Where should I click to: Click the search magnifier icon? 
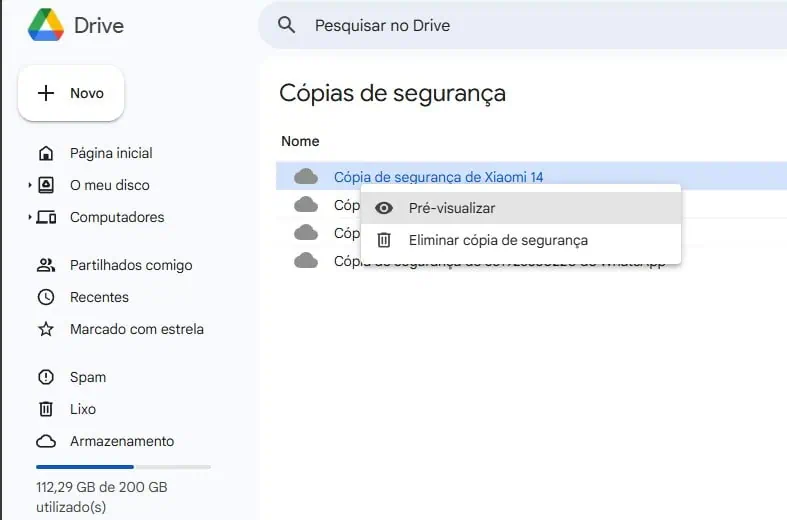[x=287, y=25]
